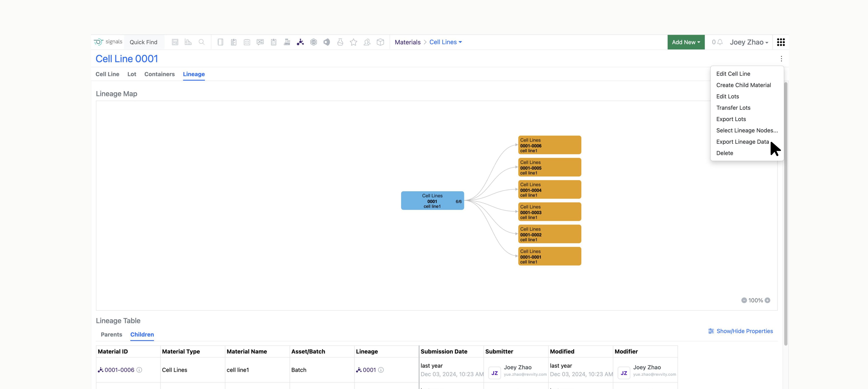The image size is (868, 389).
Task: Open the calendar icon in toolbar
Action: pyautogui.click(x=247, y=42)
